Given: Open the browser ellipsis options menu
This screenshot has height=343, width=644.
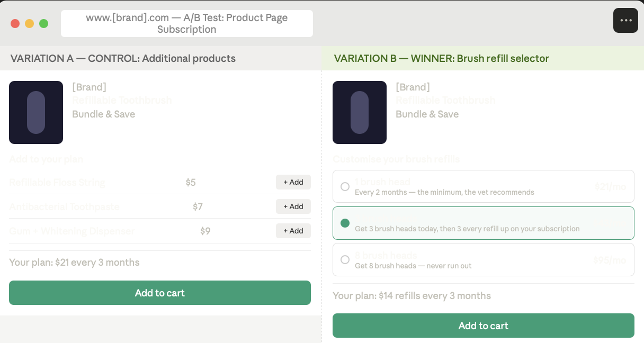Looking at the screenshot, I should tap(625, 20).
